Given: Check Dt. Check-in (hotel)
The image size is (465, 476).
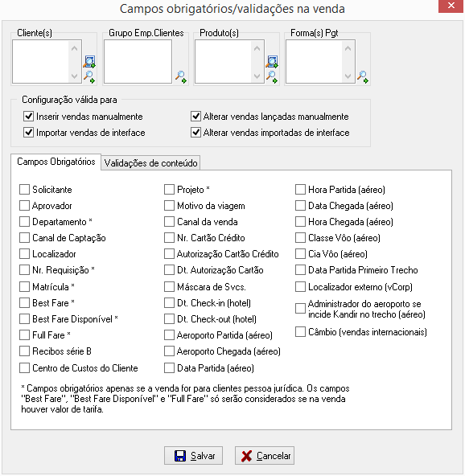Looking at the screenshot, I should pos(169,302).
